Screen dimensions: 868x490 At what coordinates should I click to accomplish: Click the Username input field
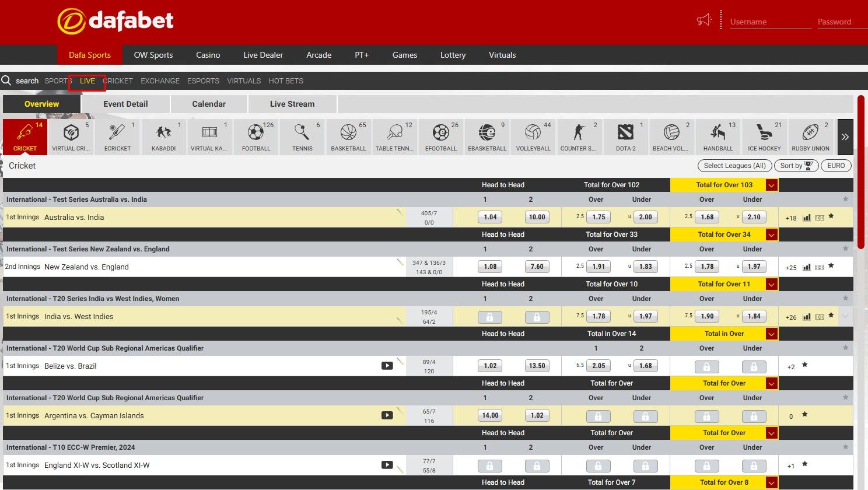pos(770,22)
